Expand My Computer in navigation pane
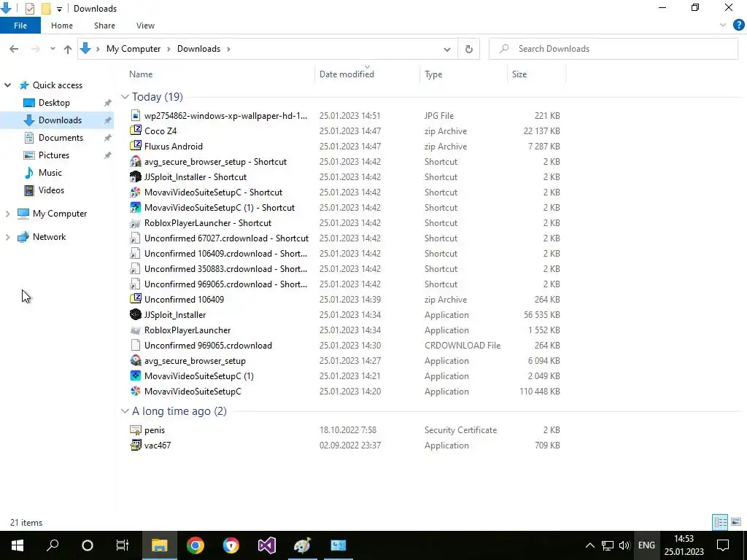747x560 pixels. pyautogui.click(x=7, y=214)
